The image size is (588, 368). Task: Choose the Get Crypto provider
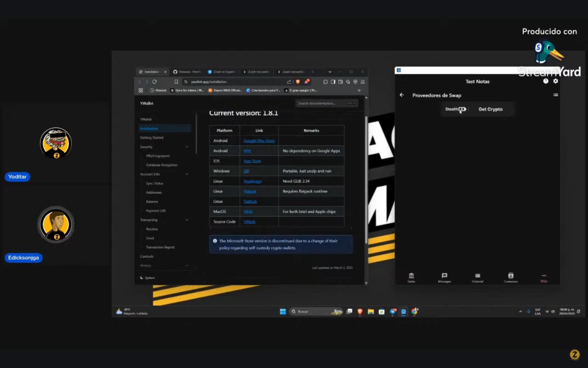(x=490, y=109)
